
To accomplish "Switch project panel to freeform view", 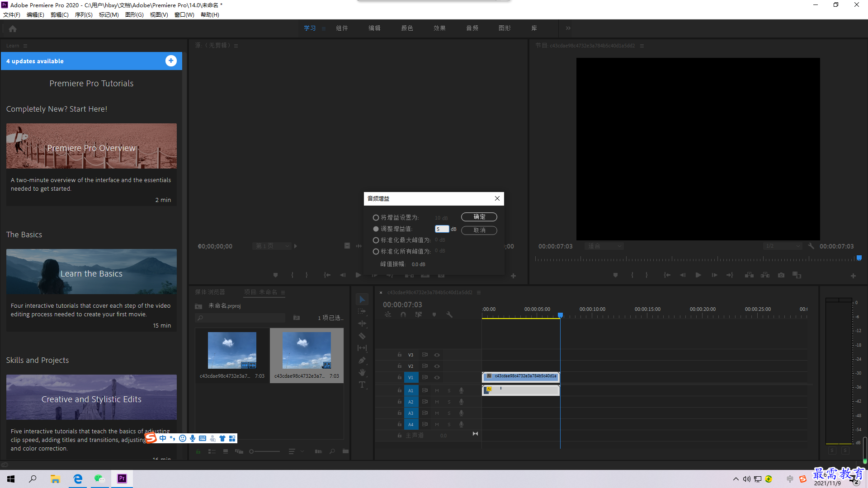I will pos(239,451).
